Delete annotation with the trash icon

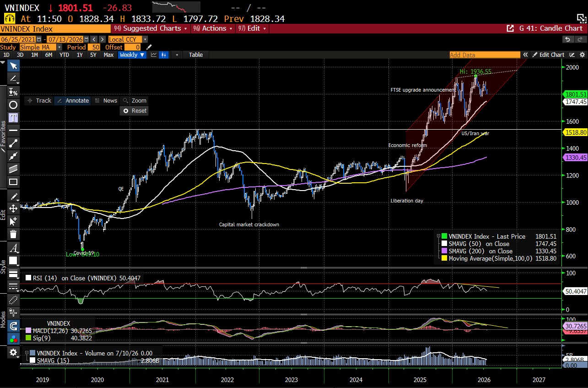[13, 235]
